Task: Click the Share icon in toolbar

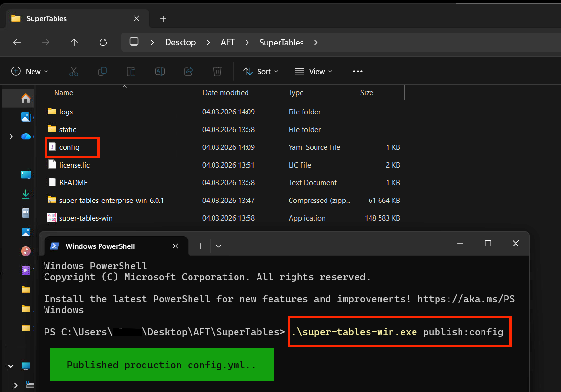Action: click(x=189, y=71)
